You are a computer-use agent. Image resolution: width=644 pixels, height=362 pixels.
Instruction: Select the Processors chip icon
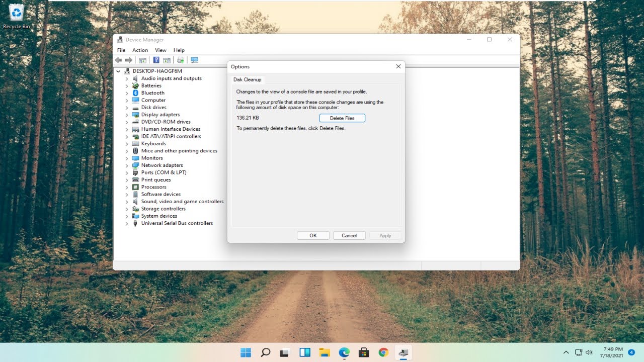(135, 187)
